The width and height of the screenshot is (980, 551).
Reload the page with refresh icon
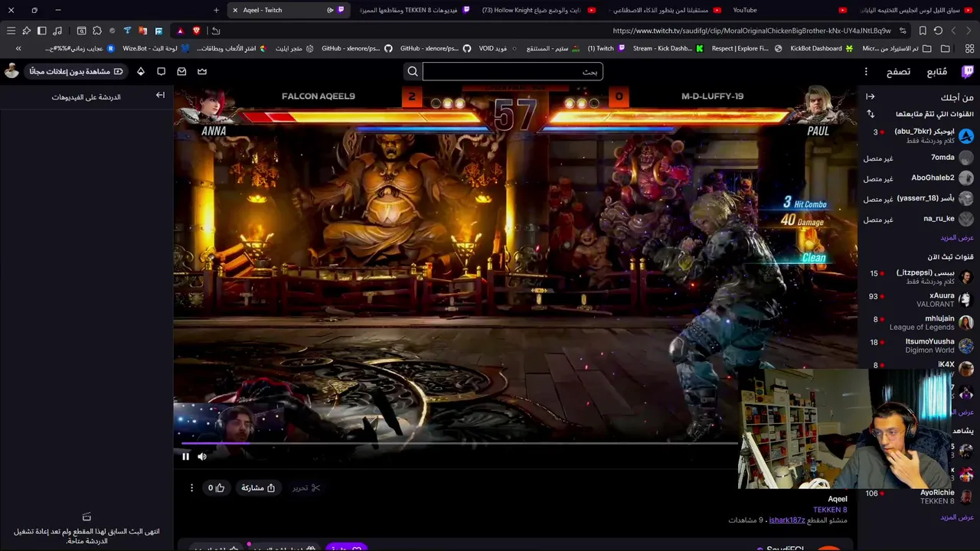coord(938,31)
